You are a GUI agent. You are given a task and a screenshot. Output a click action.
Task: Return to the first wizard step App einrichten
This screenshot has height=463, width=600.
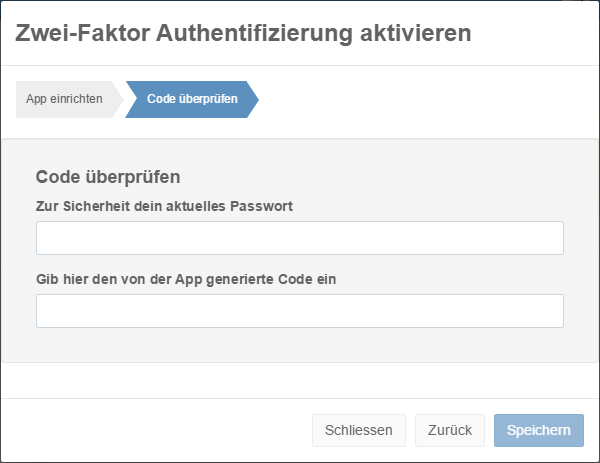click(64, 100)
